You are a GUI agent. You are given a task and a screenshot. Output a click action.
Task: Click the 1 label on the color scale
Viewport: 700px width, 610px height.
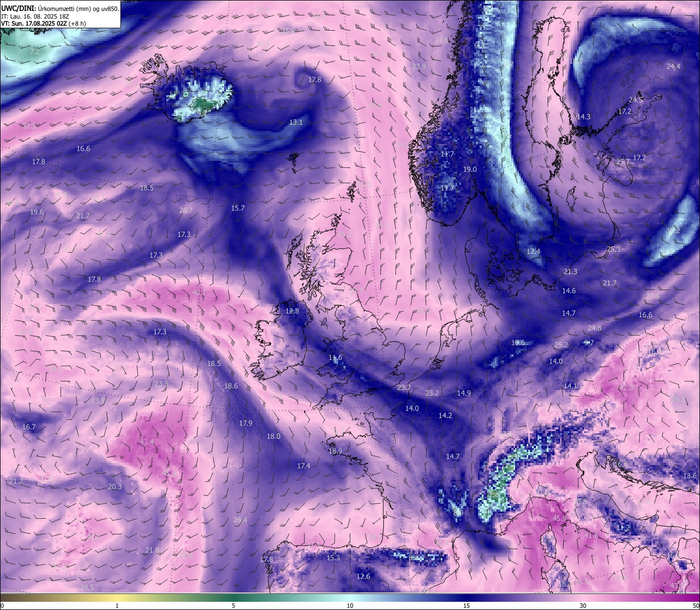click(x=117, y=606)
